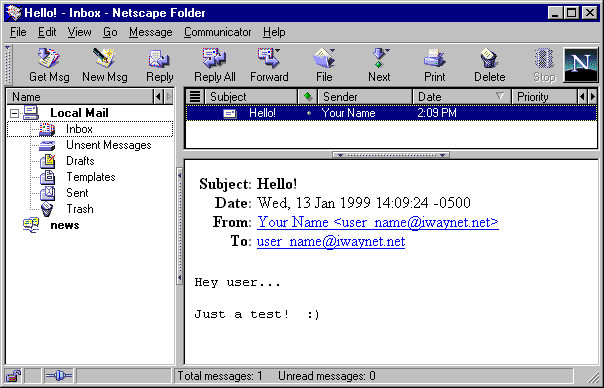The height and width of the screenshot is (388, 604).
Task: Toggle the read status dot on Hello! message
Action: click(308, 113)
